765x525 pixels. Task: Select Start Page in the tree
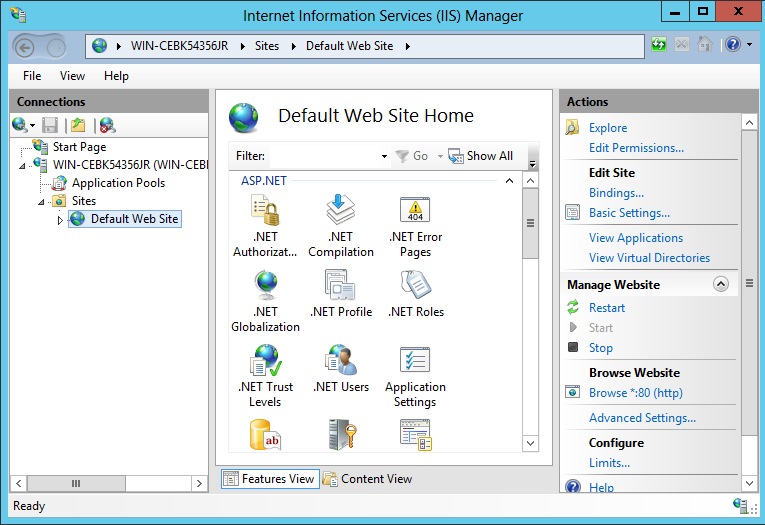click(79, 147)
